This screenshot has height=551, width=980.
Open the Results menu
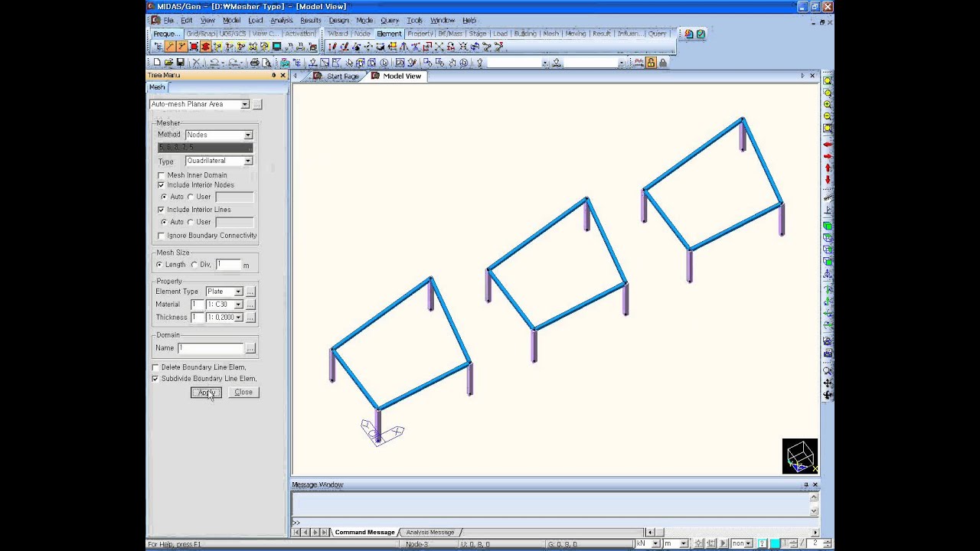tap(310, 21)
